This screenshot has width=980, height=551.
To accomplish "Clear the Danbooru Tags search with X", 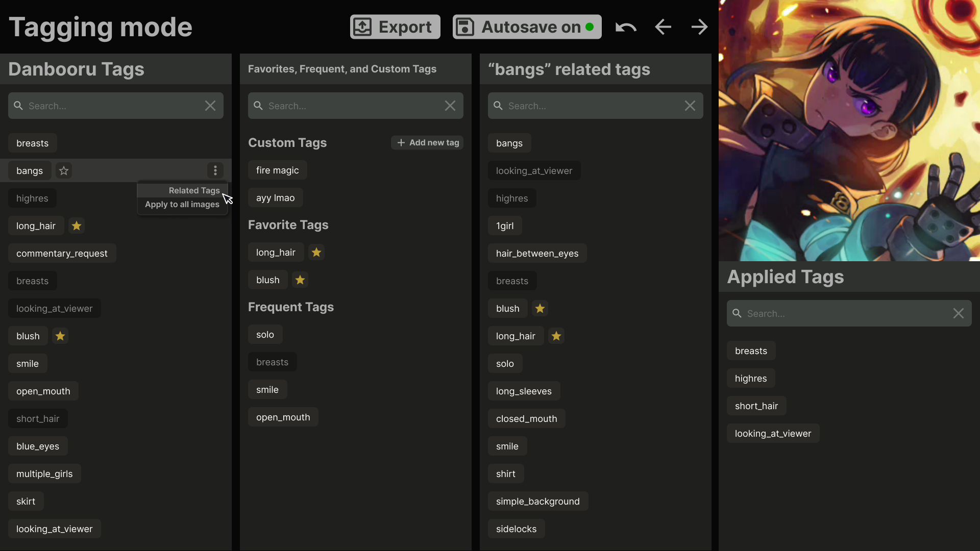I will tap(210, 106).
